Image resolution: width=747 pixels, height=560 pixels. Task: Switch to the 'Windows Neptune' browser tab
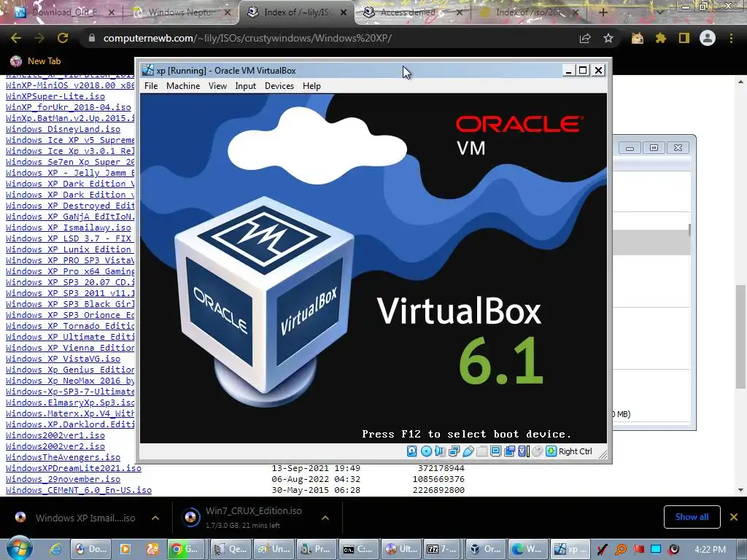click(x=180, y=12)
